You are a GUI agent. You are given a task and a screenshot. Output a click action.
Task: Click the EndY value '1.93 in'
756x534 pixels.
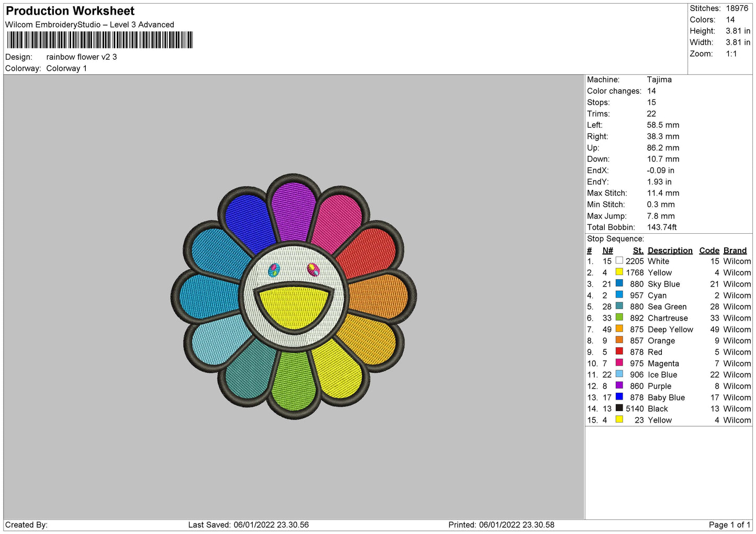[659, 182]
